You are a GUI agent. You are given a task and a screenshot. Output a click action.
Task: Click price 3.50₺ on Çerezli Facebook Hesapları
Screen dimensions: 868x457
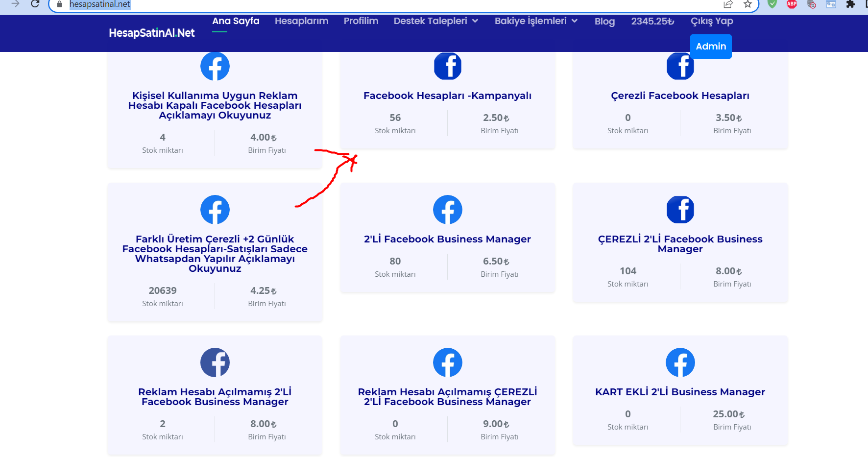(729, 118)
